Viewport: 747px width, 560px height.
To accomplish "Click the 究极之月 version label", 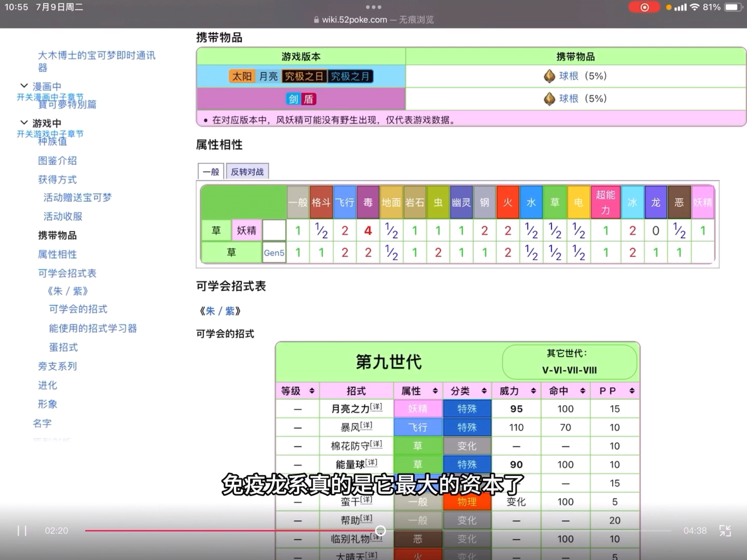I will pyautogui.click(x=351, y=76).
